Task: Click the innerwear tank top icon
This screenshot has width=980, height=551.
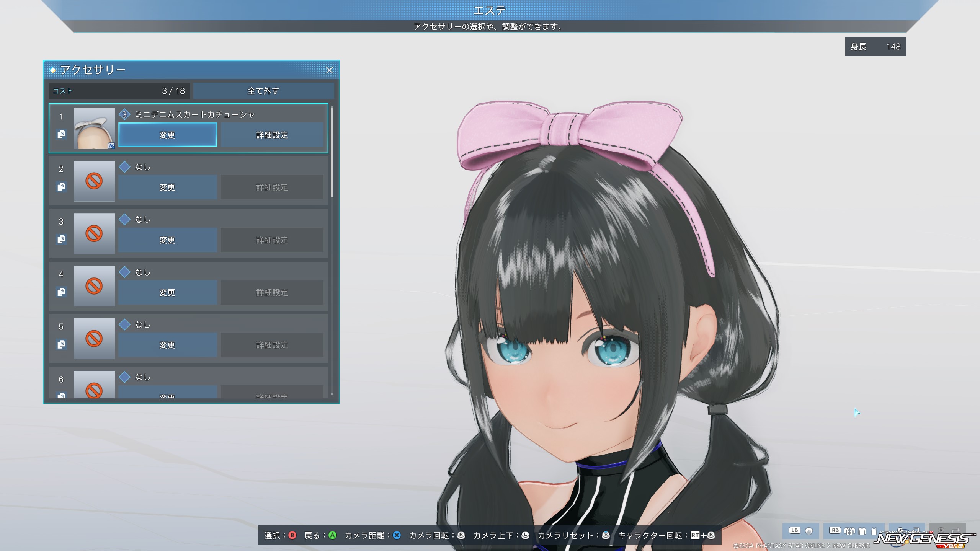Action: pyautogui.click(x=874, y=531)
